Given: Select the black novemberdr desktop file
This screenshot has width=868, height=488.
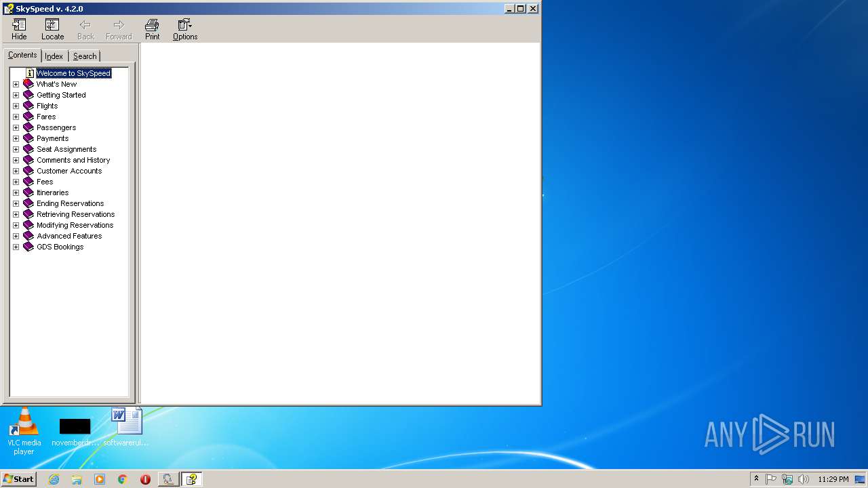Looking at the screenshot, I should coord(75,432).
